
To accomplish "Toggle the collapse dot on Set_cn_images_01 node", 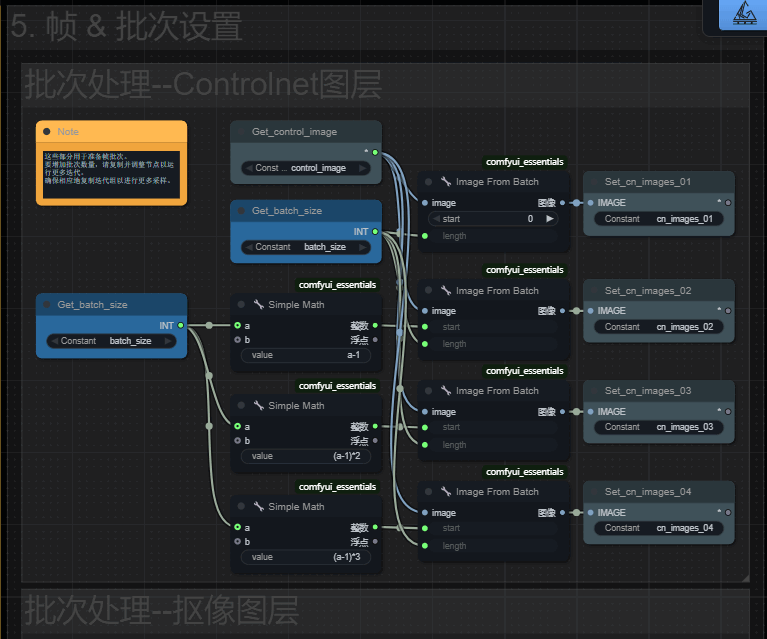I will pyautogui.click(x=593, y=182).
